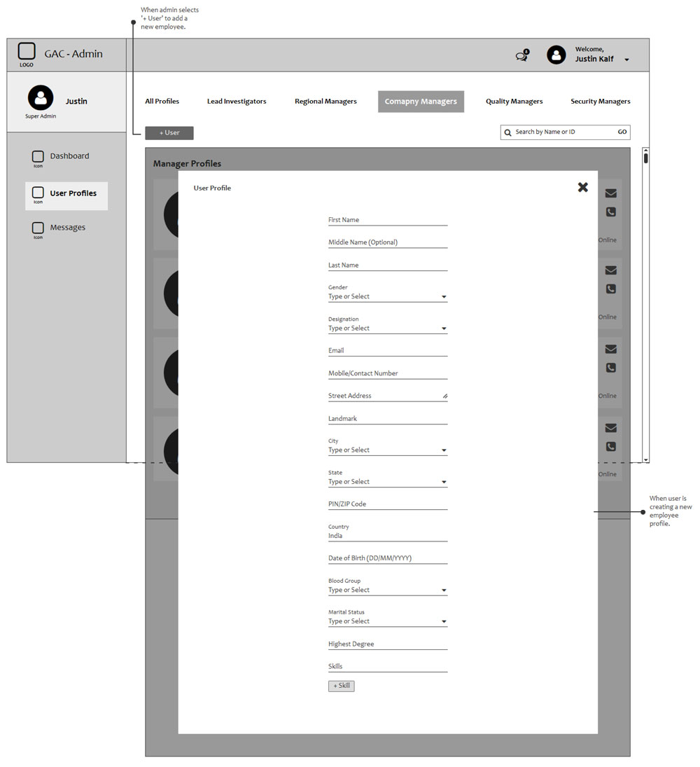Click the first manager's phone icon
Image resolution: width=700 pixels, height=767 pixels.
pyautogui.click(x=610, y=212)
